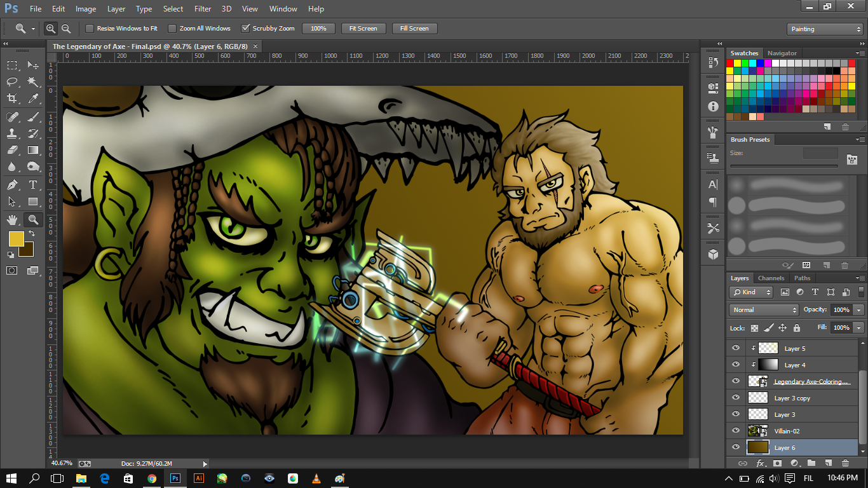Uncheck the Scrubby Zoom checkbox

245,29
